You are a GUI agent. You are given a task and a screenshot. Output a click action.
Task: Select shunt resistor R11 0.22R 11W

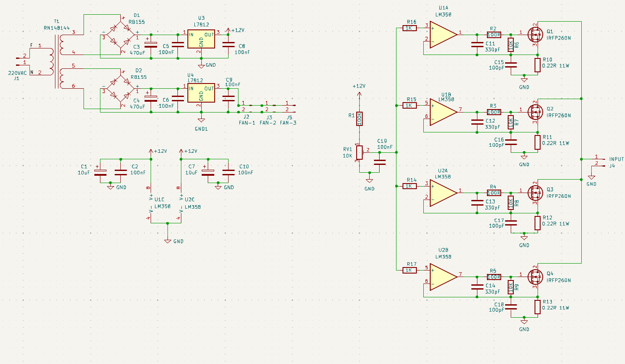(538, 142)
